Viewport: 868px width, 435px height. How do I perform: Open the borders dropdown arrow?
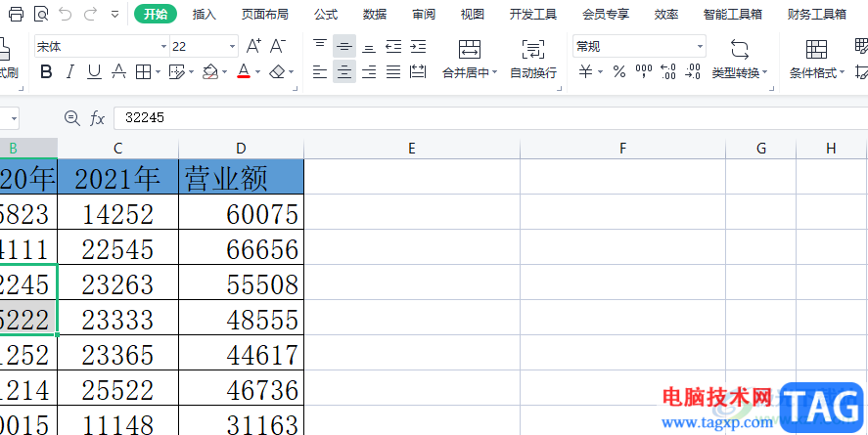coord(158,72)
